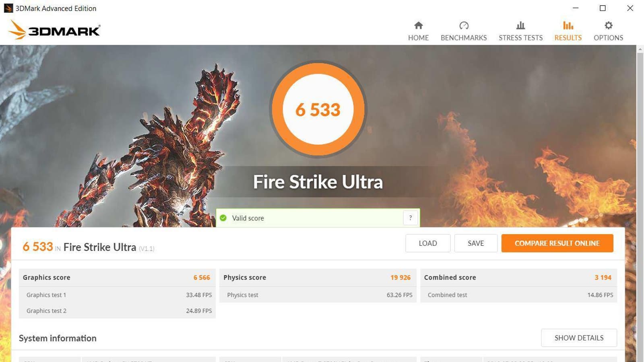Click the green valid score checkmark icon
This screenshot has height=362, width=644.
[x=223, y=218]
